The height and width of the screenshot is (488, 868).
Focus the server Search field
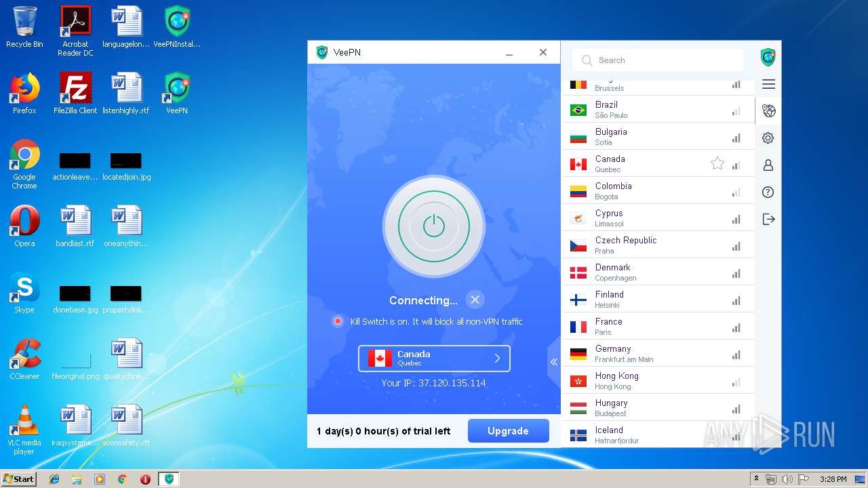pos(658,60)
